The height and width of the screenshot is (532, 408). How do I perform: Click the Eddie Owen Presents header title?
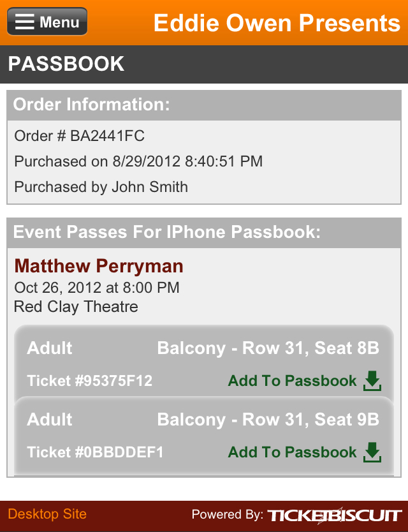coord(277,23)
